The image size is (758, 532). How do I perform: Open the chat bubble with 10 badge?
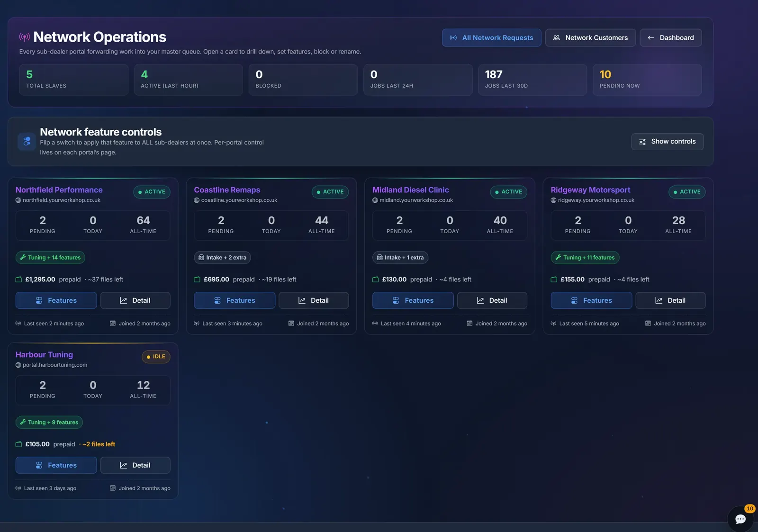(740, 519)
